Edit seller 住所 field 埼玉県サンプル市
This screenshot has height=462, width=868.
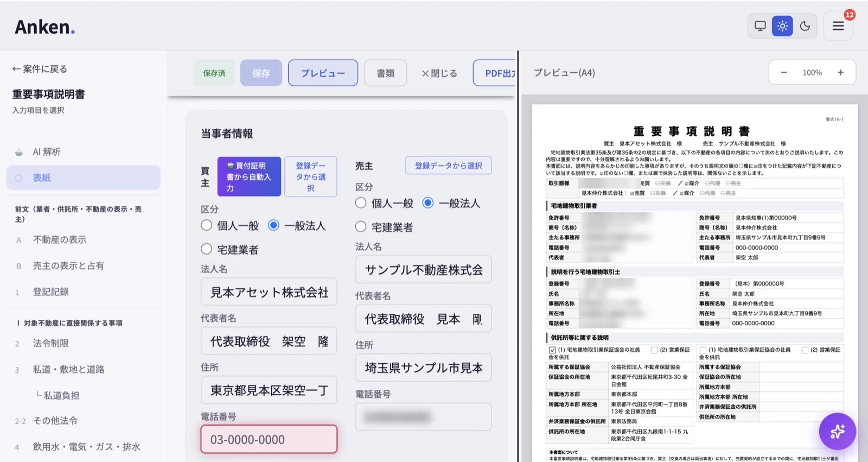click(423, 368)
